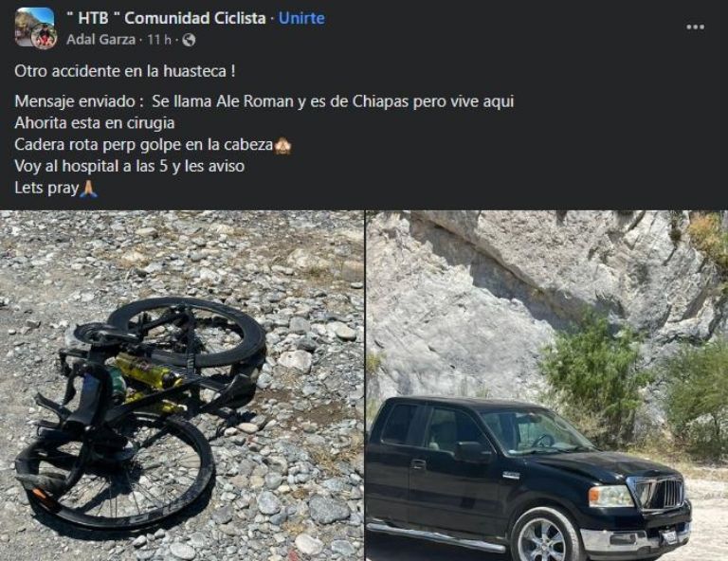Click the "Otro accidente en la huasteca" line

[125, 71]
